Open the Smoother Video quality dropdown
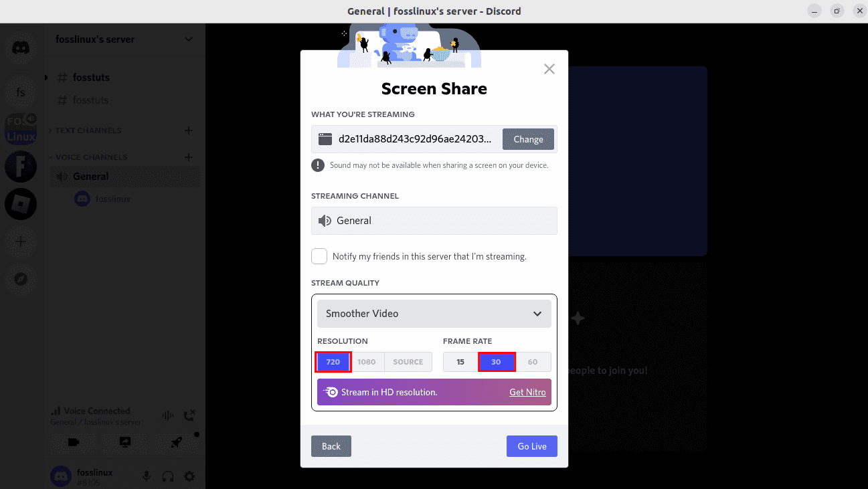 [x=434, y=313]
